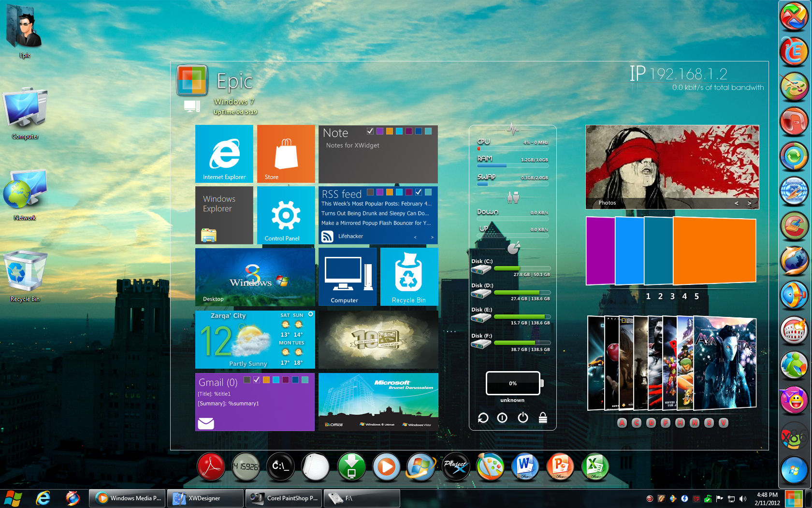Filter movies by letter H button

click(680, 423)
